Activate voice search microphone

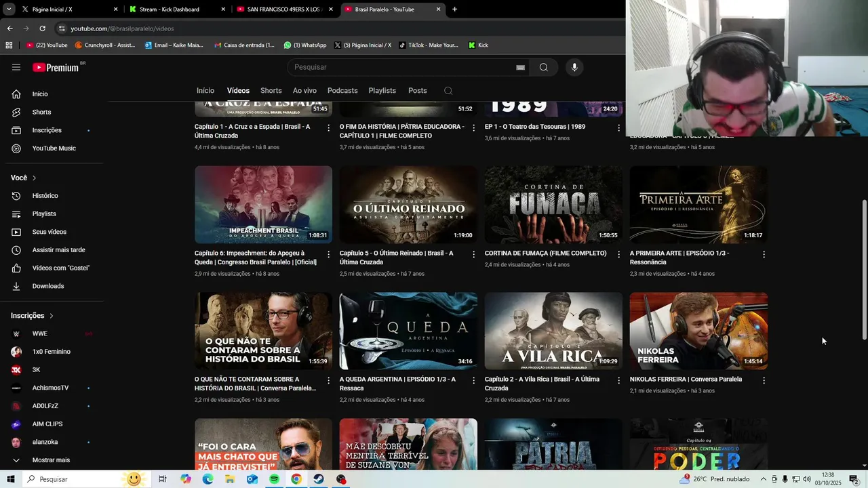[x=574, y=67]
